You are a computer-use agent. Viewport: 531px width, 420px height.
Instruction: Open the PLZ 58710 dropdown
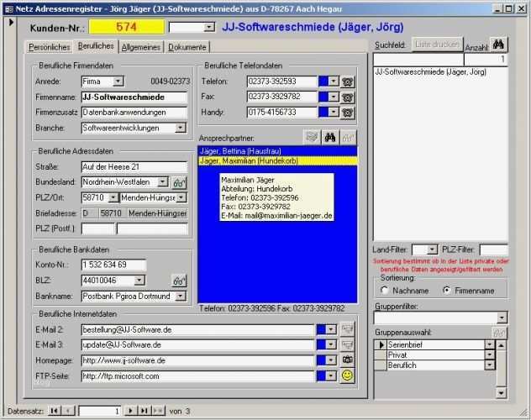tap(113, 197)
